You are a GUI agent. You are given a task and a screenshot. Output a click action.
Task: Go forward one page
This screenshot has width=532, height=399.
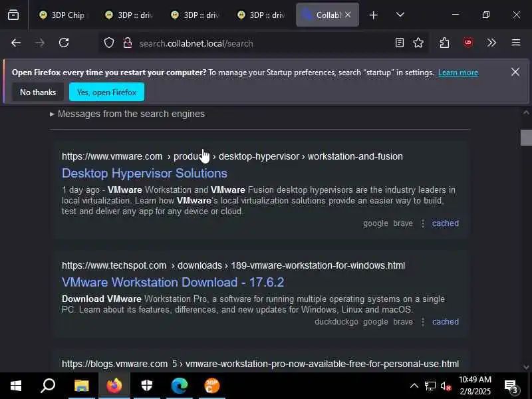(40, 43)
